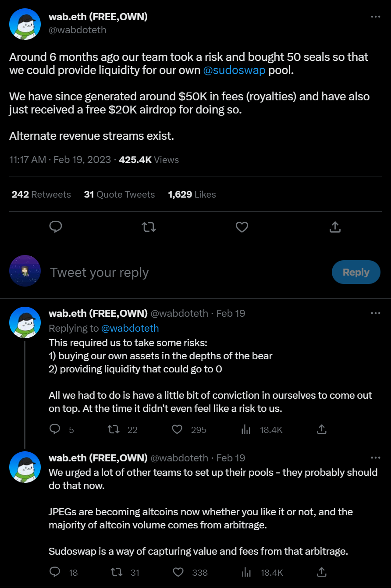Retweet the reply showing 22 retweets

114,429
